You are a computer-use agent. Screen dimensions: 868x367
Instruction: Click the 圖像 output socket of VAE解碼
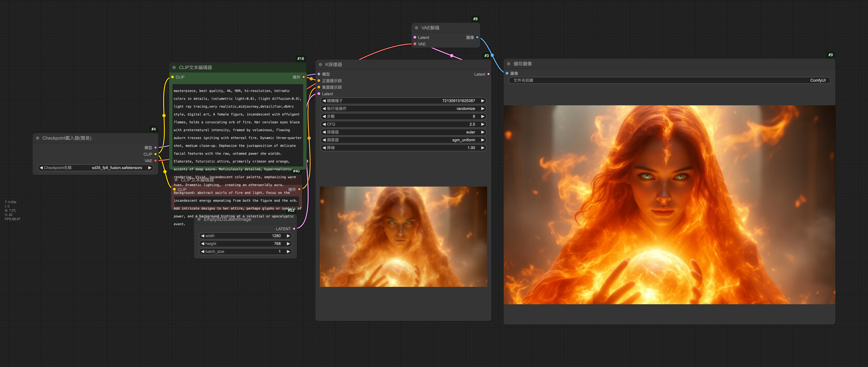pos(477,37)
